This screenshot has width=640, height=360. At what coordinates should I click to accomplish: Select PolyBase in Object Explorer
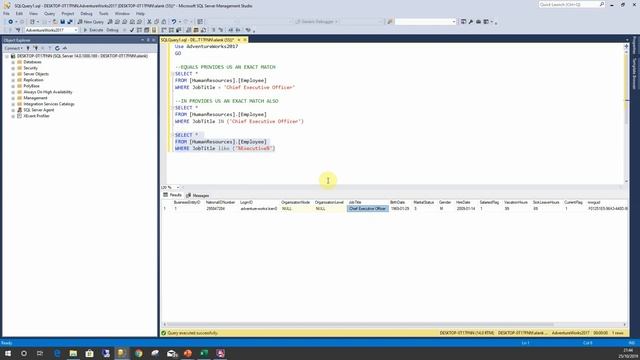[31, 86]
